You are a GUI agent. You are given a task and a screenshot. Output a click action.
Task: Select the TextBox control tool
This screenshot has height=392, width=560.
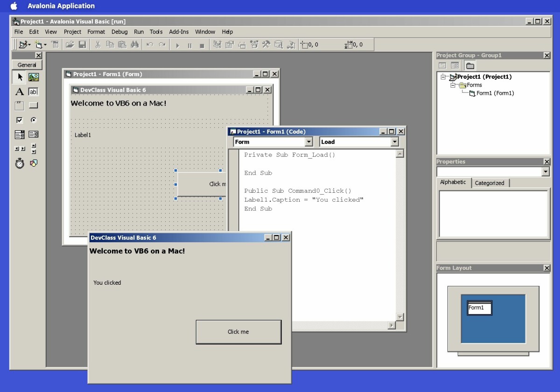point(33,91)
